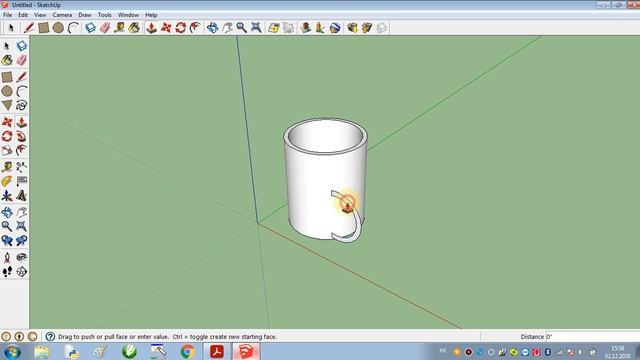Image resolution: width=640 pixels, height=360 pixels.
Task: Select the 3D Text tool
Action: pyautogui.click(x=22, y=196)
